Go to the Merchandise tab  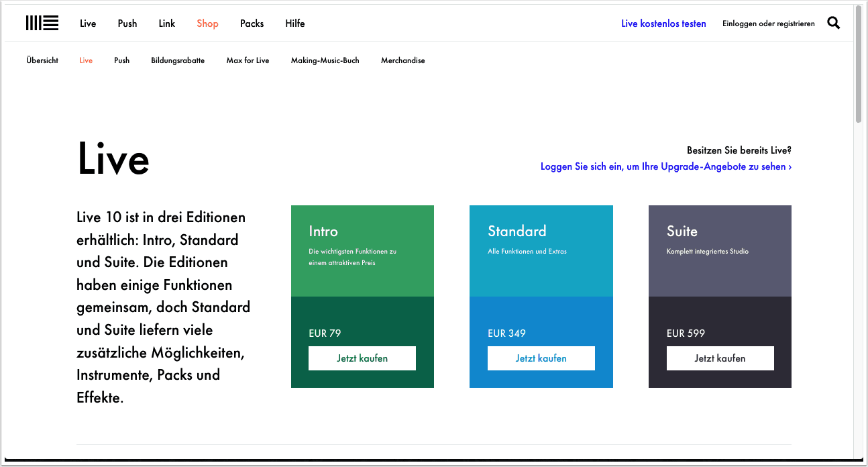[402, 60]
